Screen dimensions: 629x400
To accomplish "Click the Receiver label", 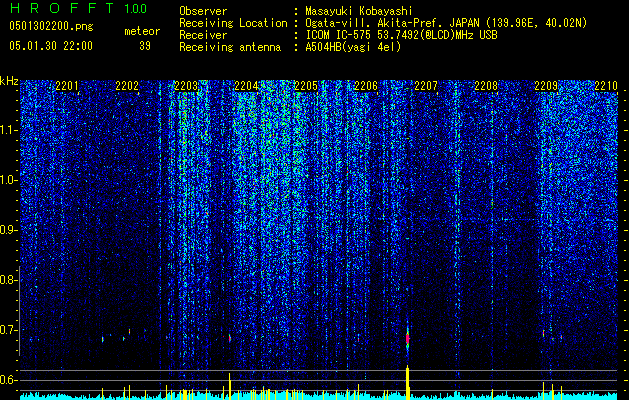I will (x=203, y=35).
